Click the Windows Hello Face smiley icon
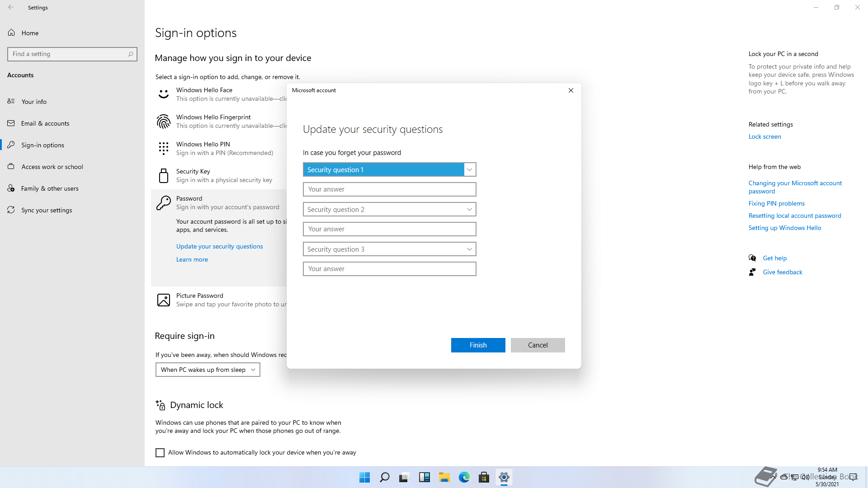868x488 pixels. [x=163, y=94]
